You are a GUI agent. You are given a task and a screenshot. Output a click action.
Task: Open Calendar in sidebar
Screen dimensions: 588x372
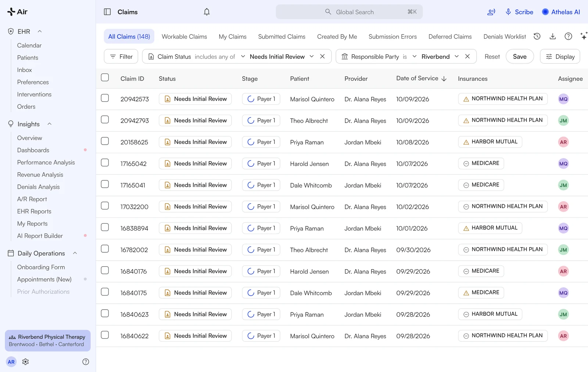tap(29, 46)
